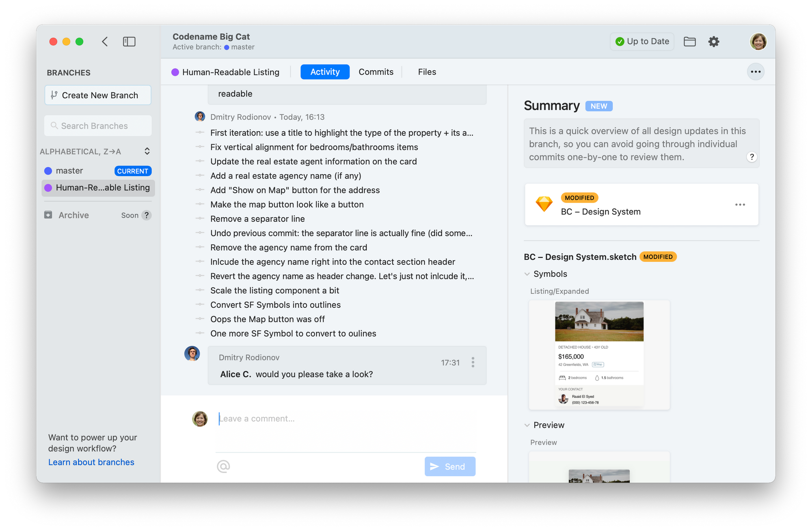The width and height of the screenshot is (812, 531).
Task: Click the MODIFIED badge on file card
Action: [579, 198]
